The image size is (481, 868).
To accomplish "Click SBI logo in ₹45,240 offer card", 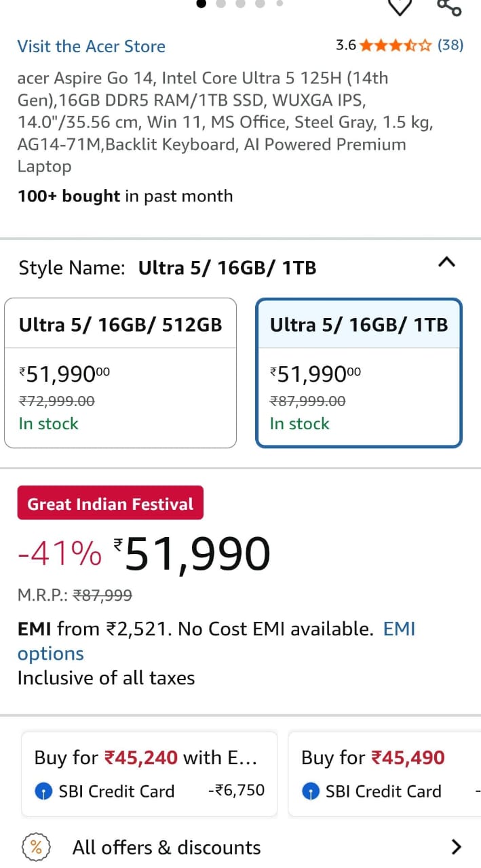I will tap(44, 791).
